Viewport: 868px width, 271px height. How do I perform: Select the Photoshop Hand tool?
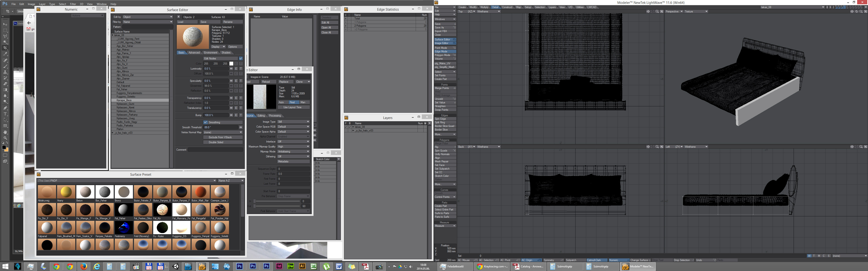[x=5, y=132]
